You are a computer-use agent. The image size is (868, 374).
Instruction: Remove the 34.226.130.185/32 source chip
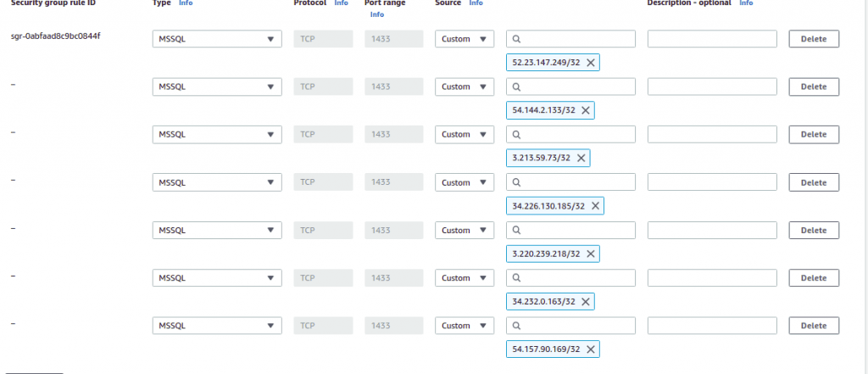[x=595, y=206]
